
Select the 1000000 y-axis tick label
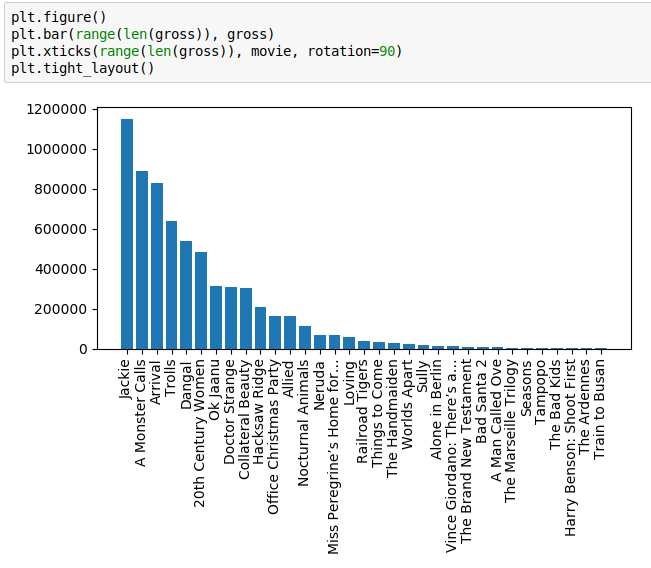point(56,149)
